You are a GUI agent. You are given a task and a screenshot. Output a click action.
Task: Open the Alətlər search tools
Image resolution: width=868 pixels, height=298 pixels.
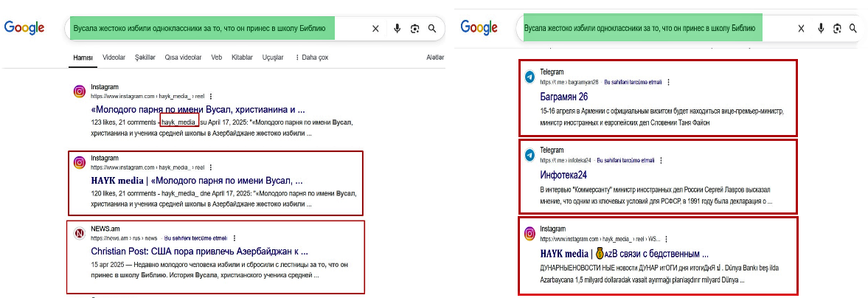coord(435,58)
